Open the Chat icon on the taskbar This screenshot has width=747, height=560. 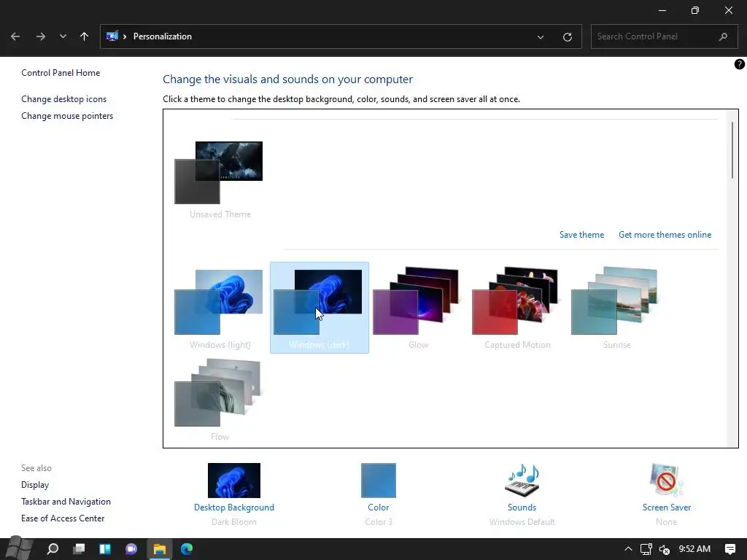131,549
